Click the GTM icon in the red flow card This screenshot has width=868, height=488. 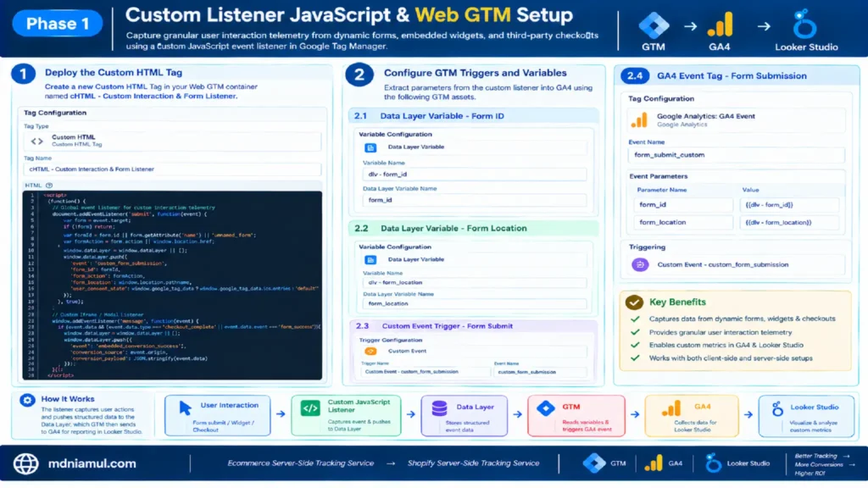click(545, 408)
